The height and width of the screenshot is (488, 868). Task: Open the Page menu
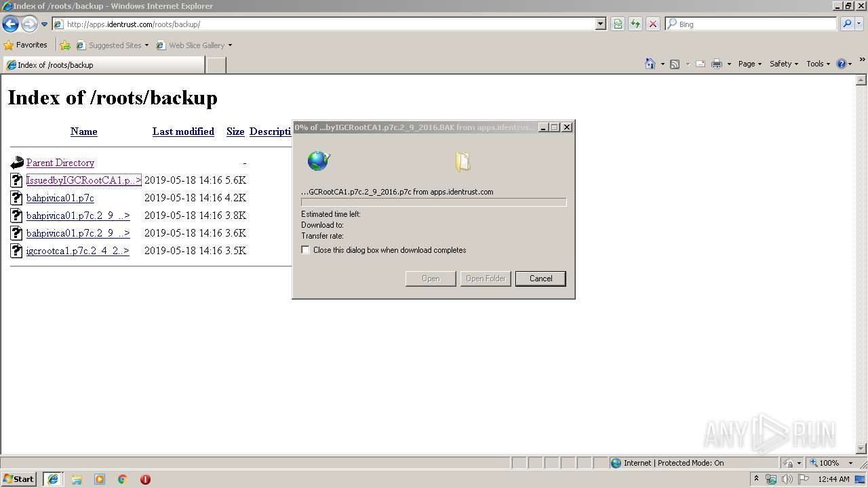click(749, 64)
